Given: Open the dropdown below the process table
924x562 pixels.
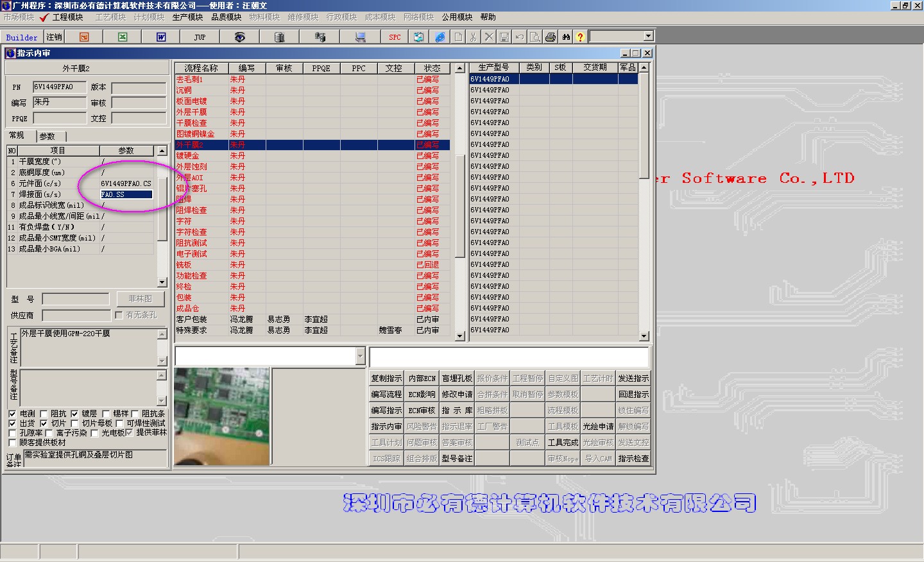Looking at the screenshot, I should click(360, 356).
